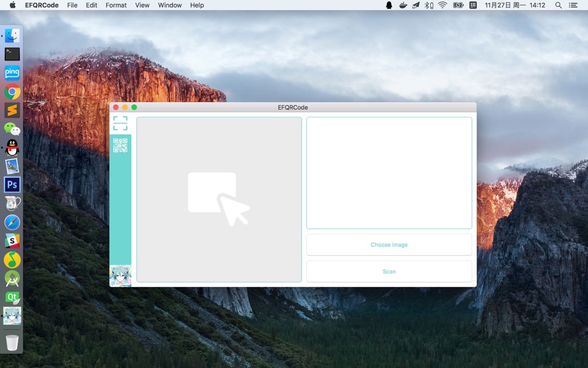Switch to the QR code generator icon
This screenshot has width=588, height=368.
point(120,146)
